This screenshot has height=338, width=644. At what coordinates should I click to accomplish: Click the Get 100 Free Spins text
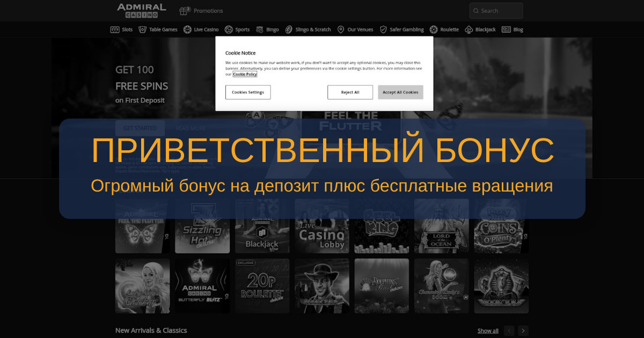pyautogui.click(x=142, y=78)
